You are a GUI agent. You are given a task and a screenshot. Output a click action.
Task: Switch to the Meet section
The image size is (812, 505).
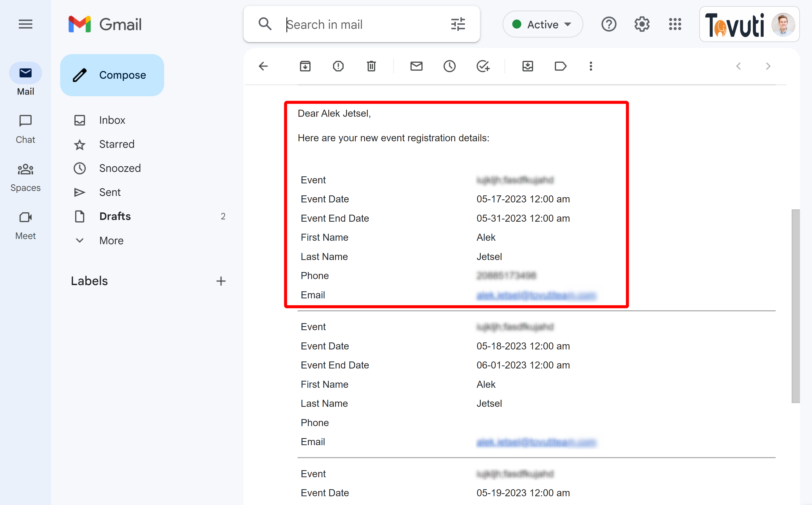pos(25,225)
